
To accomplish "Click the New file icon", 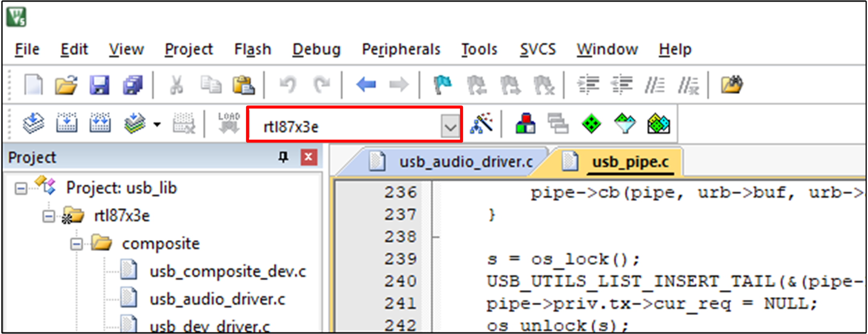I will coord(33,85).
